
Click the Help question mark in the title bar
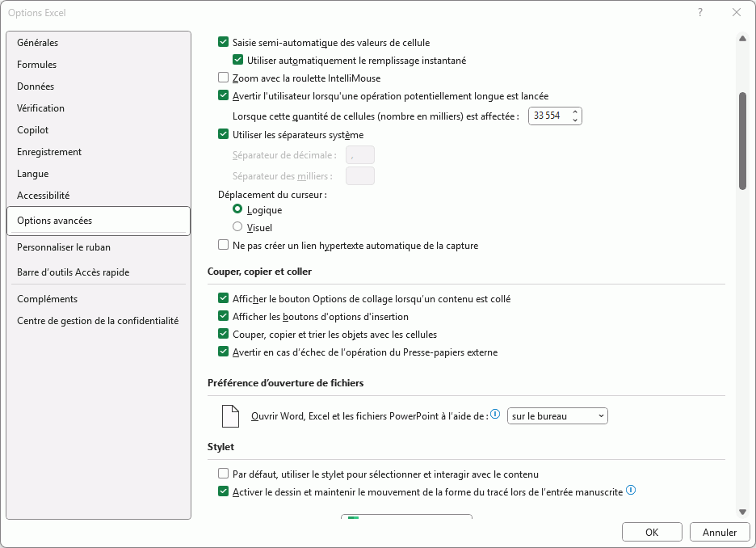[699, 12]
